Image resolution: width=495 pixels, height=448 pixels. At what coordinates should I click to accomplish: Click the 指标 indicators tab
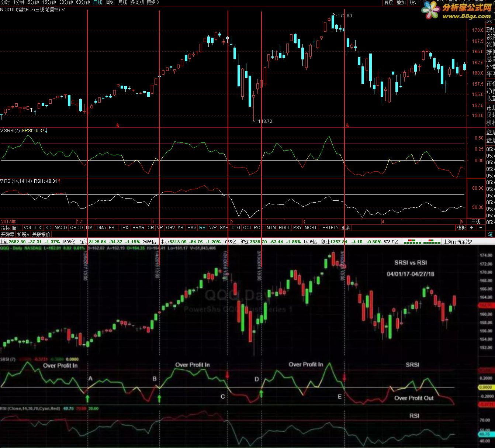(6, 228)
